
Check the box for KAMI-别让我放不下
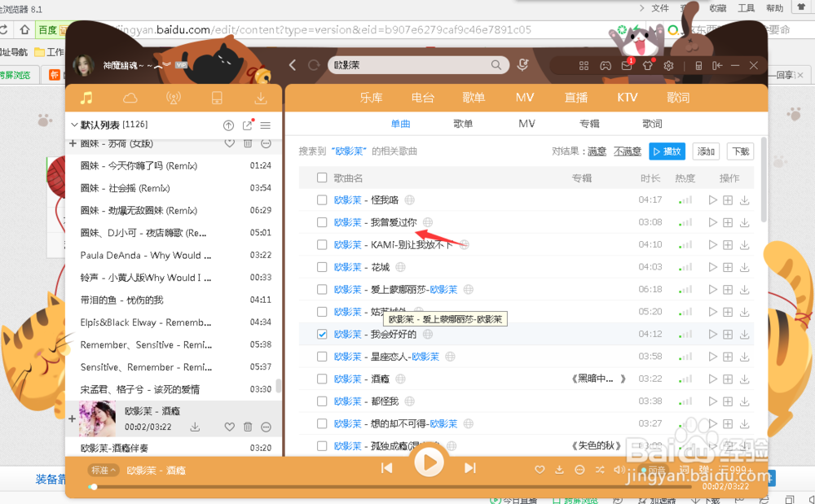pos(322,244)
